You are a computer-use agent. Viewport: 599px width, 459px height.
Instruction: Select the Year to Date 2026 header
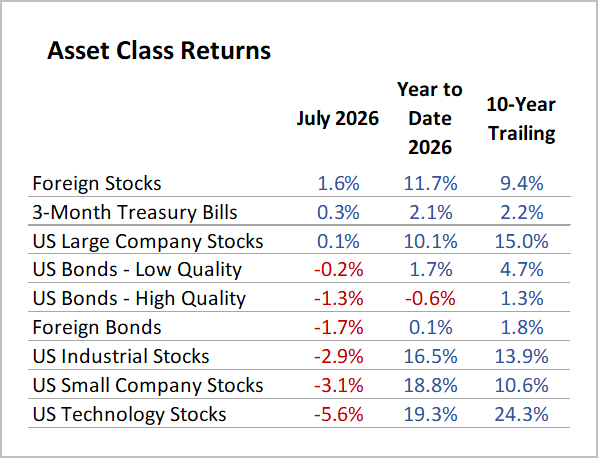[430, 118]
